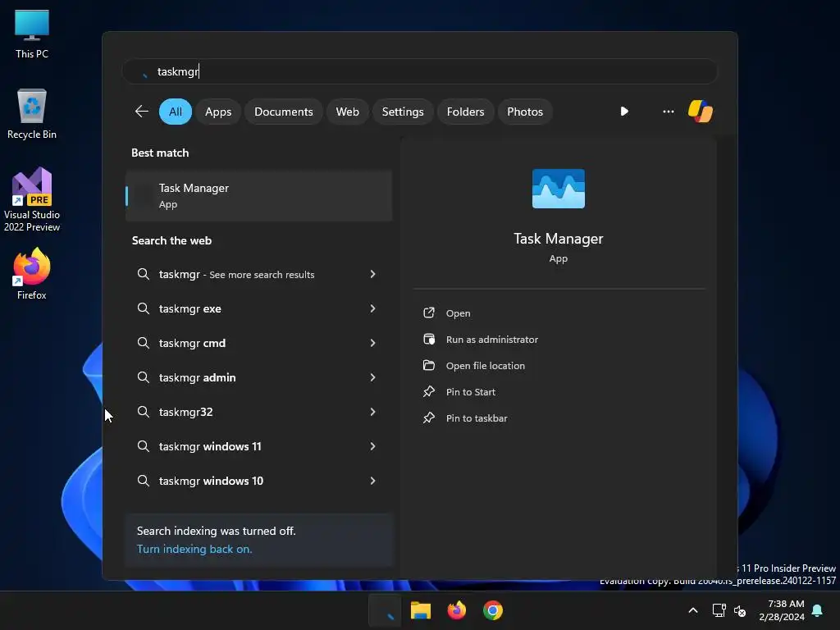
Task: Expand the taskmgr see more results chevron
Action: click(373, 274)
